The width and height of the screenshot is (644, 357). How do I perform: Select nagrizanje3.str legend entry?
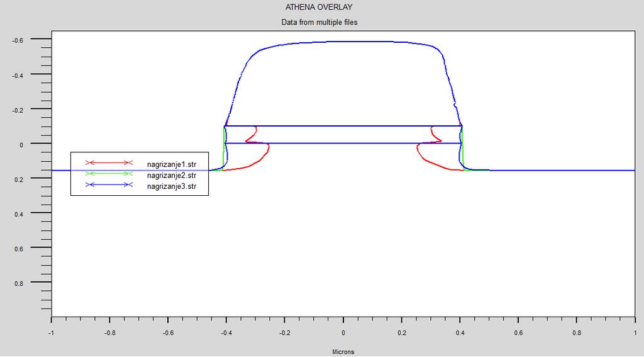172,186
